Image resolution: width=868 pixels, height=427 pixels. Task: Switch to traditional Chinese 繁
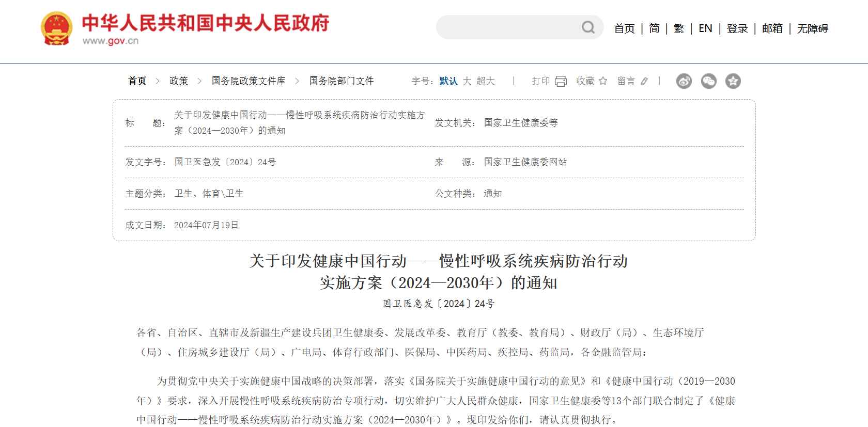(679, 28)
